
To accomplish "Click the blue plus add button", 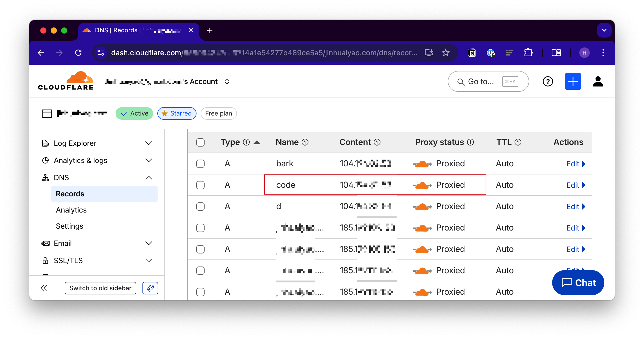I will click(x=573, y=82).
